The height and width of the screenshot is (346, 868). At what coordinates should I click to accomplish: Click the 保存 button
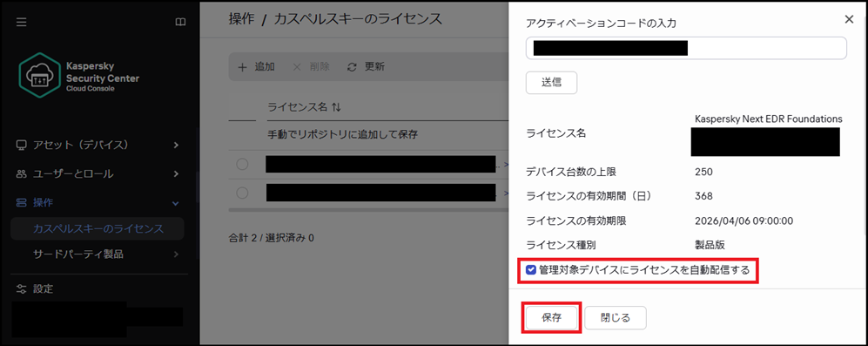(551, 318)
